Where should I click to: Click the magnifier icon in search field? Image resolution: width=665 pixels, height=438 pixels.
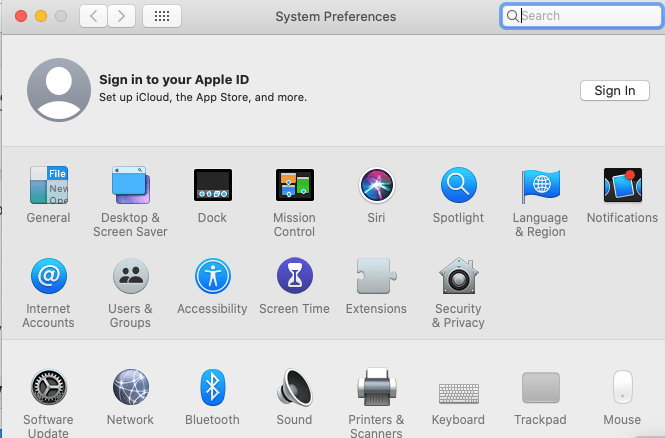pyautogui.click(x=512, y=16)
